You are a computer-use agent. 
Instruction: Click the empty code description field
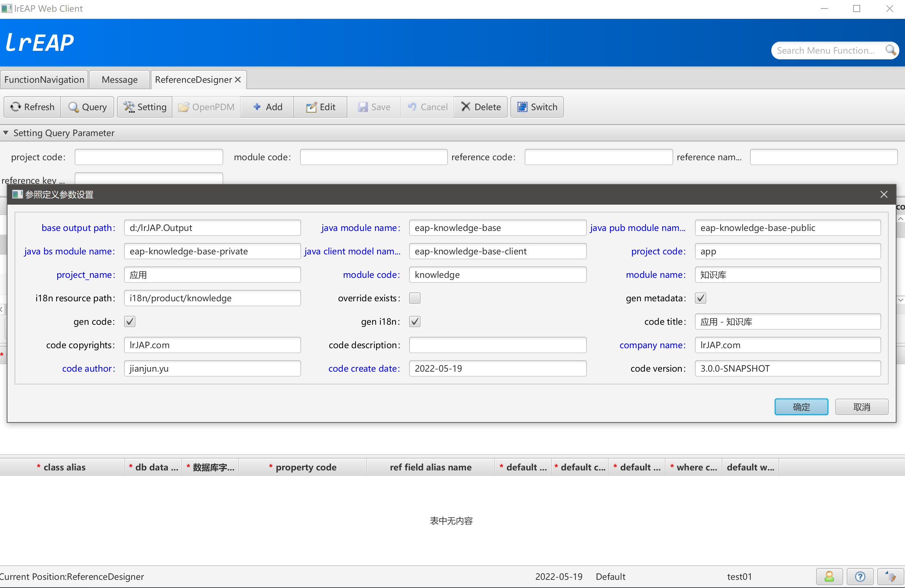pyautogui.click(x=498, y=345)
